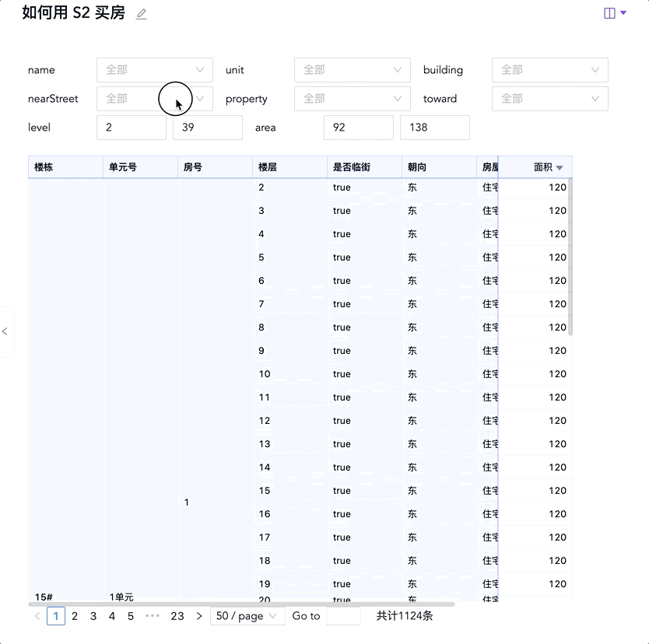
Task: Click the 面积 column header label
Action: (x=542, y=167)
